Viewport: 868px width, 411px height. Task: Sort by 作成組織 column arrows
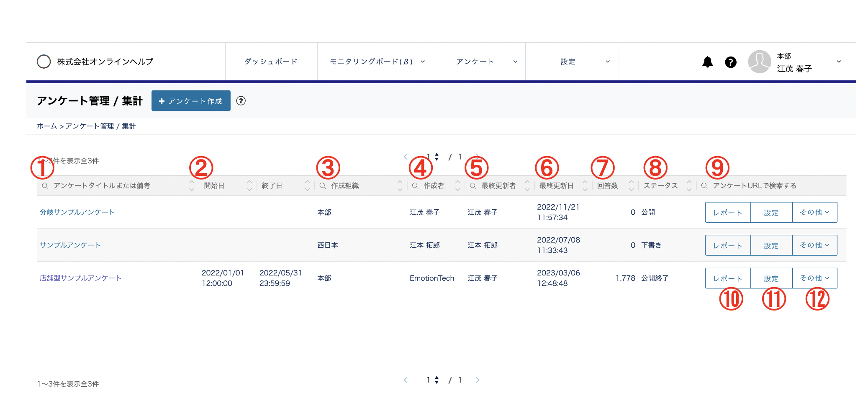pyautogui.click(x=400, y=186)
